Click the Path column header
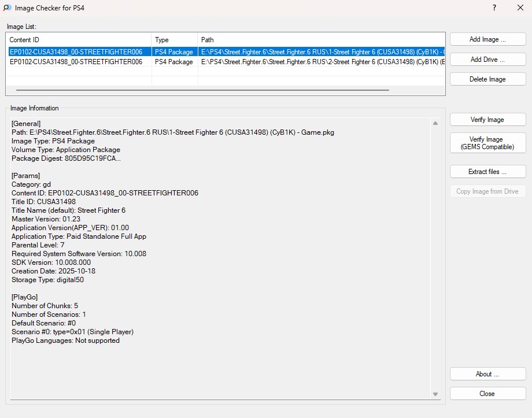 [321, 40]
